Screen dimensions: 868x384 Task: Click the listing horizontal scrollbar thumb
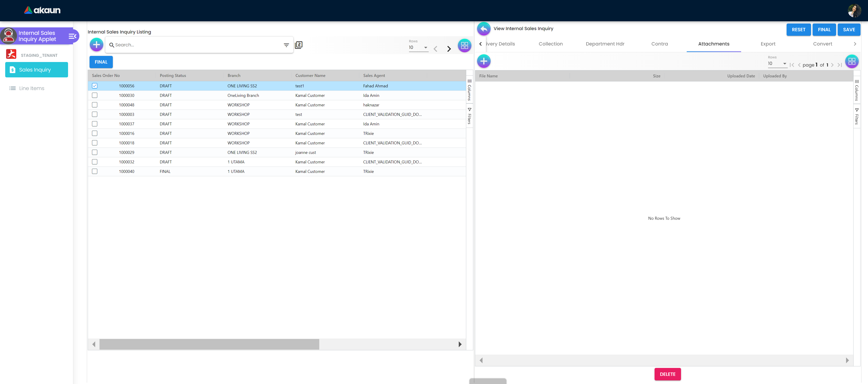[x=209, y=344]
